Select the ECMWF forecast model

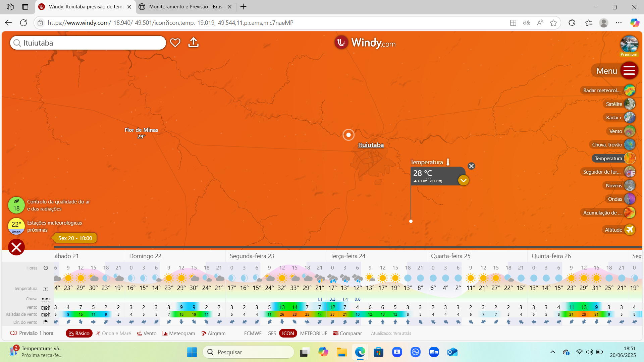(253, 334)
